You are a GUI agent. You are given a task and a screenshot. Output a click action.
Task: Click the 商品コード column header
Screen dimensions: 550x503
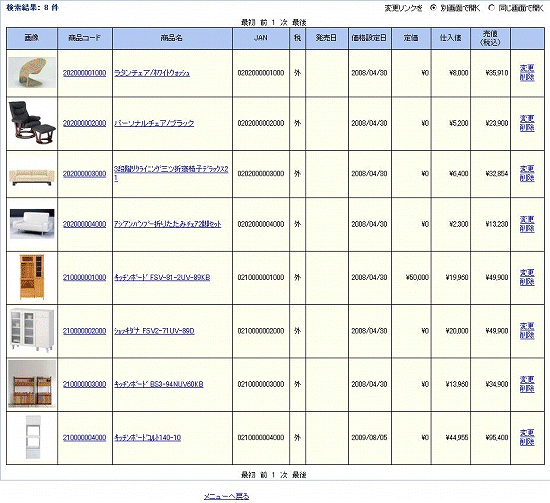(85, 38)
